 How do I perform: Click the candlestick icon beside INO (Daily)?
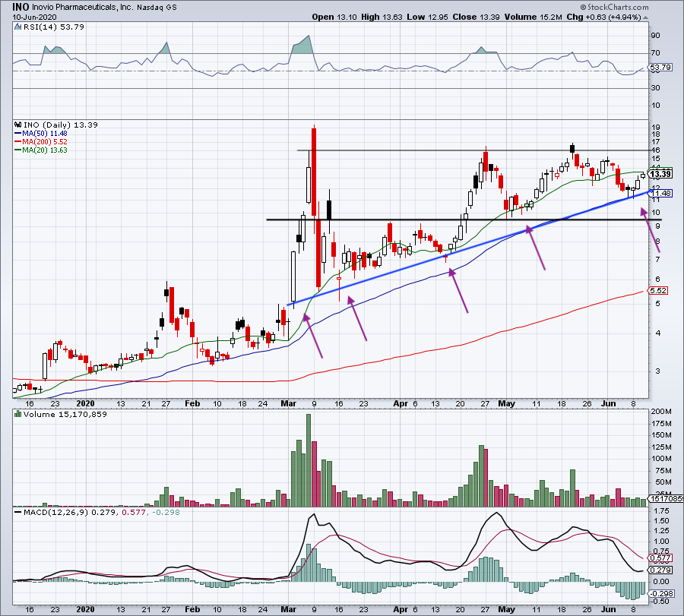pyautogui.click(x=18, y=125)
